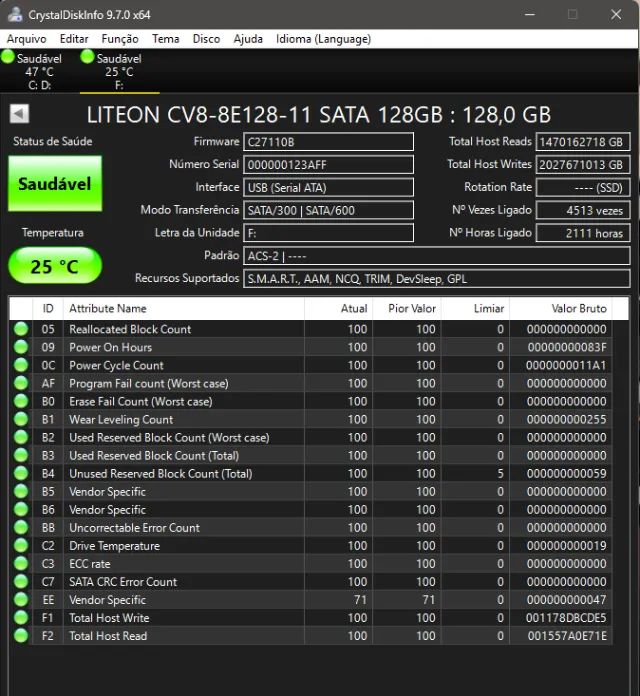Click the Padrão field ACS-2
640x696 pixels.
pos(437,256)
